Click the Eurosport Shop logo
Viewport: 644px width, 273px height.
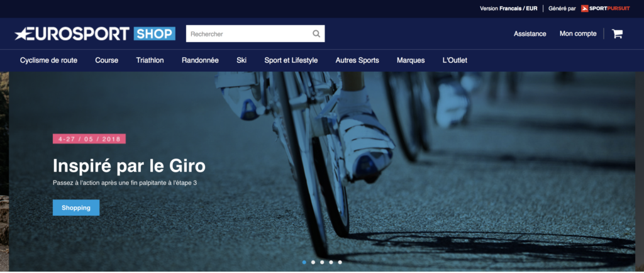(95, 34)
